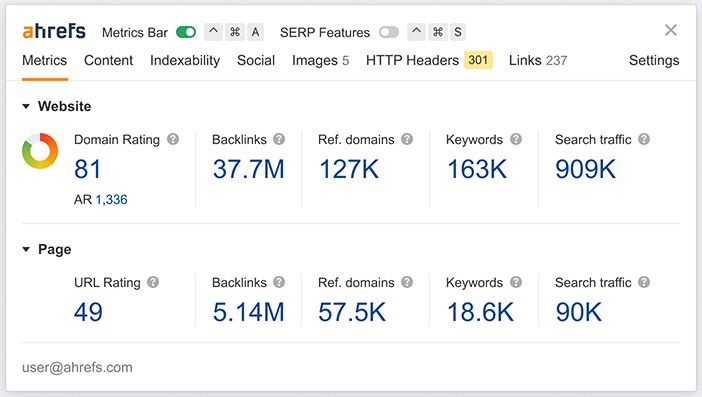This screenshot has height=397, width=702.
Task: Open the Images tab
Action: [320, 60]
